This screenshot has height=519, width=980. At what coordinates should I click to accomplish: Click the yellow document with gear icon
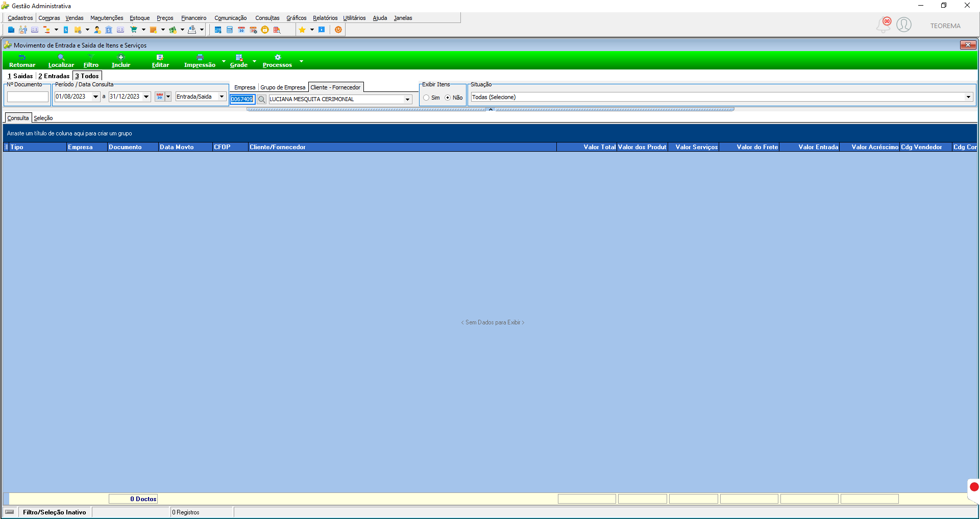[x=78, y=30]
